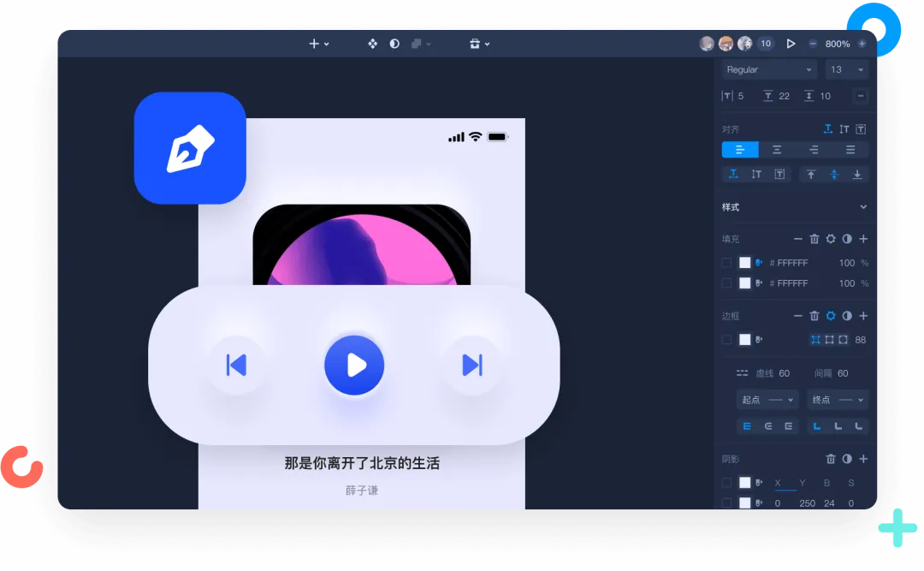
Task: Zoom out with the minus button beside 800%
Action: coord(813,44)
